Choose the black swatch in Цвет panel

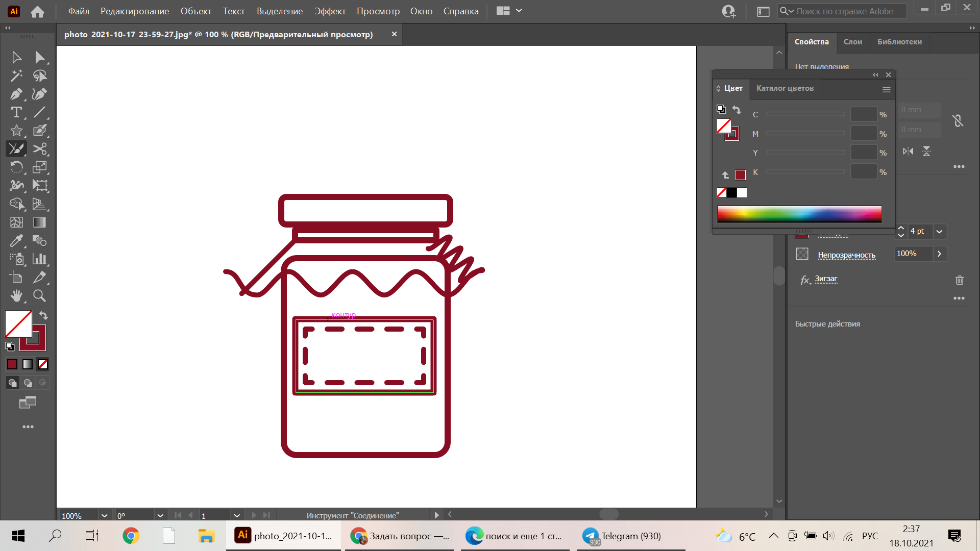[x=731, y=192]
